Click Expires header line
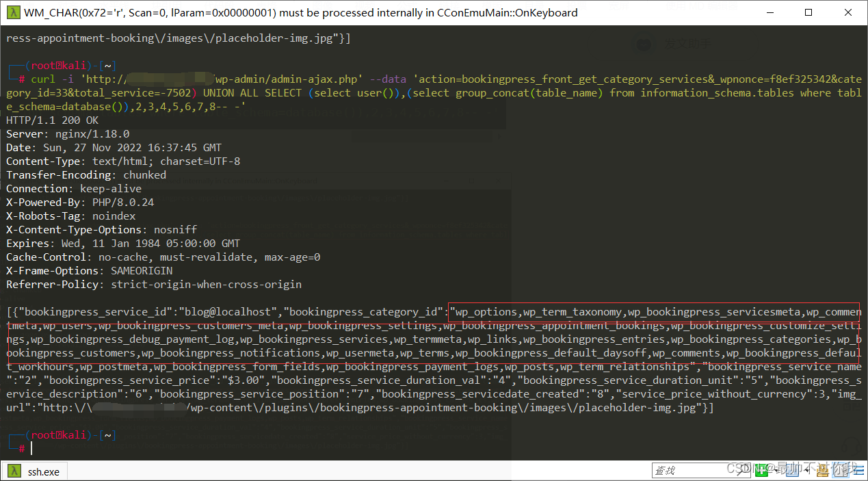This screenshot has height=481, width=868. (x=123, y=244)
